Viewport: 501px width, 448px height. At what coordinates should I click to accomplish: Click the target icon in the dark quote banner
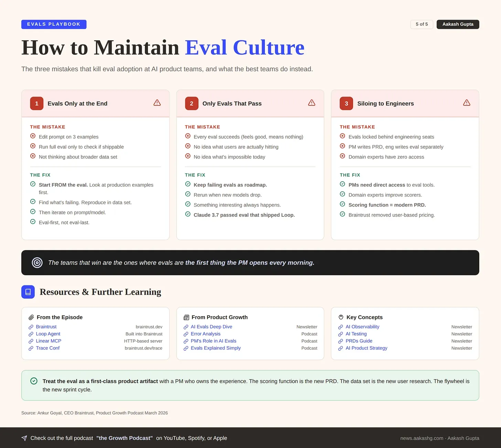pos(37,263)
